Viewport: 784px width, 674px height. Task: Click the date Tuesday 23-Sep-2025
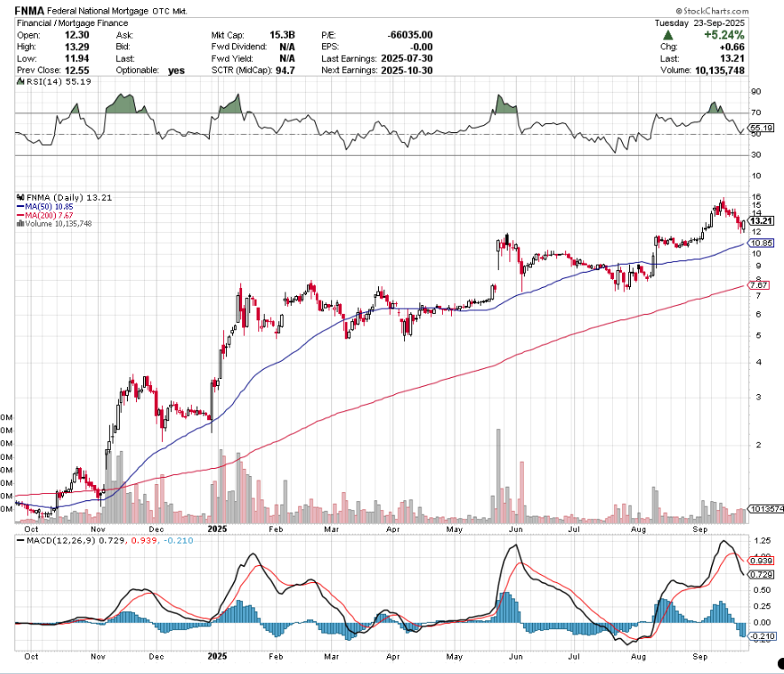(699, 23)
